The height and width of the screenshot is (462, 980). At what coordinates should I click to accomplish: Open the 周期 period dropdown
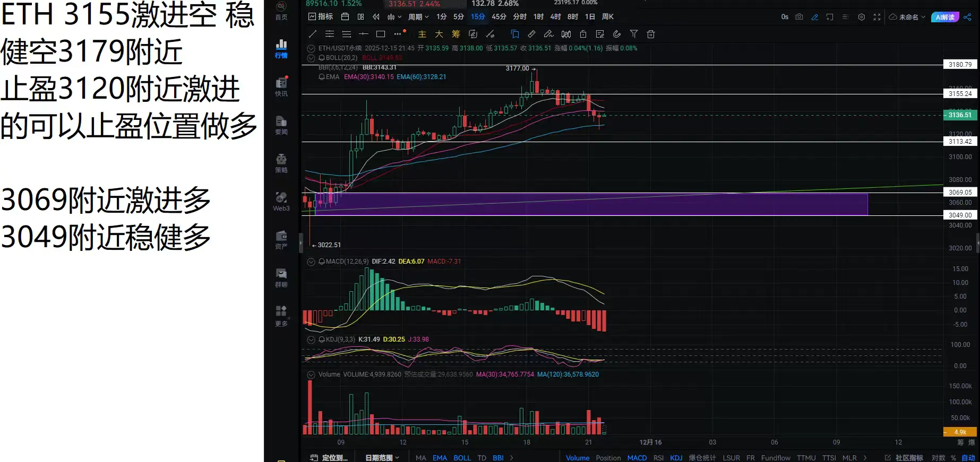pos(418,17)
